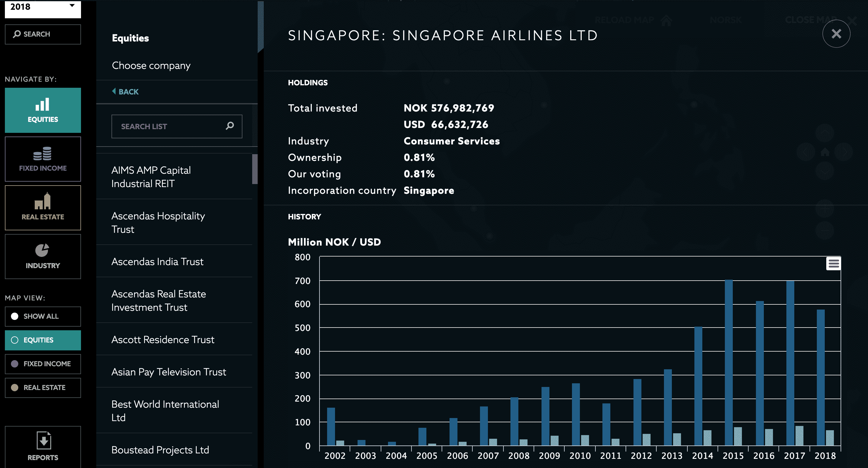Click the 2002 NOK bar in chart
868x468 pixels.
[331, 427]
